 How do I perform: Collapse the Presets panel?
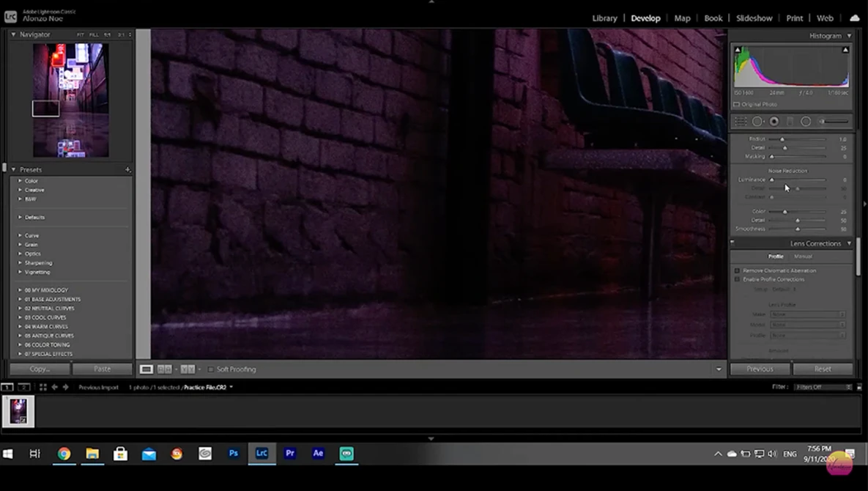[13, 169]
